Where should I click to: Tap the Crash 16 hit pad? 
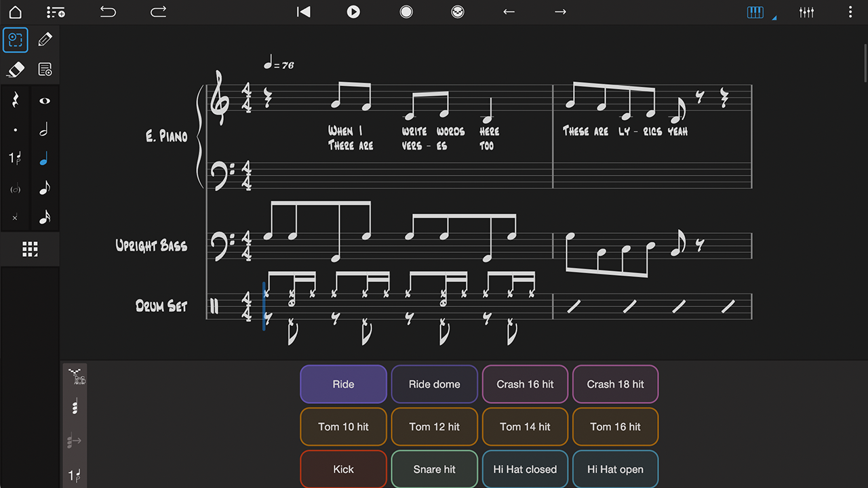[525, 384]
